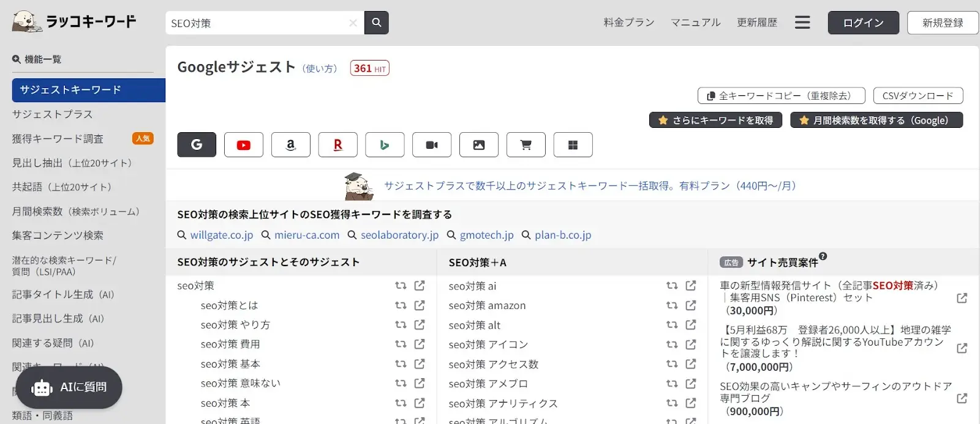The width and height of the screenshot is (980, 424).
Task: Open external link for seo対策 基本
Action: (x=420, y=363)
